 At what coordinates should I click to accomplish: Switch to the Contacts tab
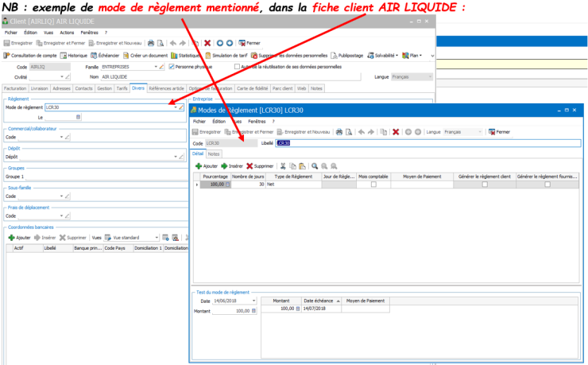83,88
